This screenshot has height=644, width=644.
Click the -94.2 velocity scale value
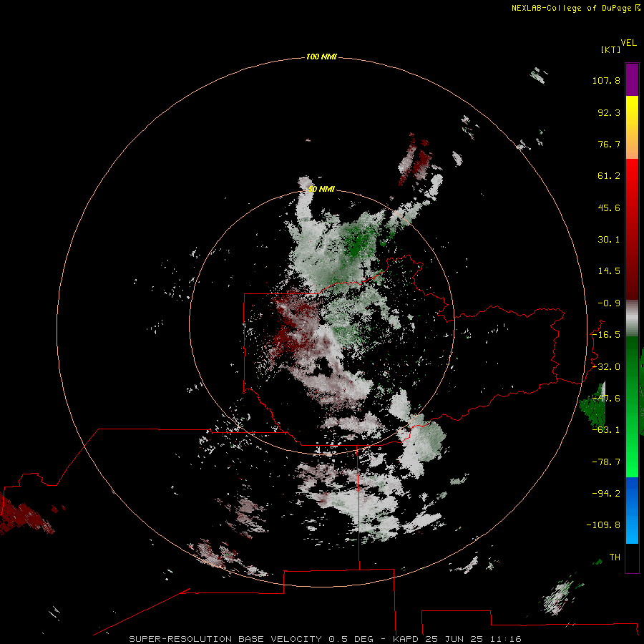[606, 493]
